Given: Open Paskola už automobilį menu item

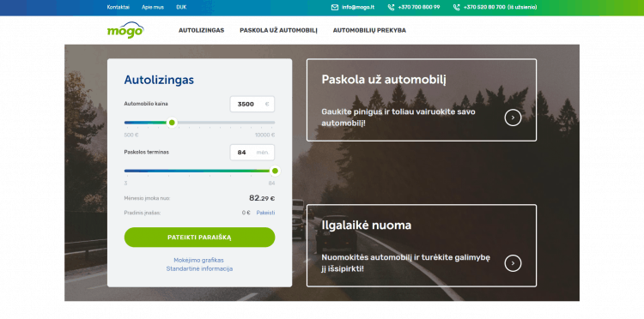Looking at the screenshot, I should (x=278, y=30).
